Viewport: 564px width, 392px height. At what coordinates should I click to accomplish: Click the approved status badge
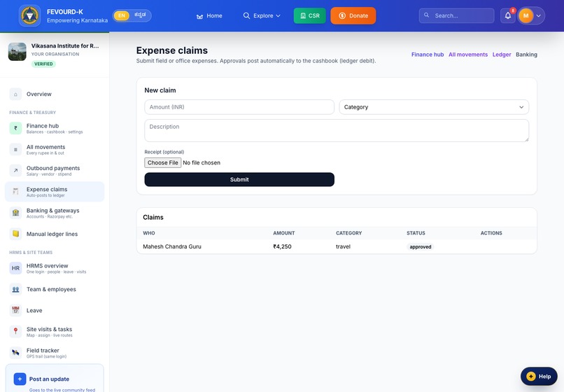pyautogui.click(x=420, y=247)
